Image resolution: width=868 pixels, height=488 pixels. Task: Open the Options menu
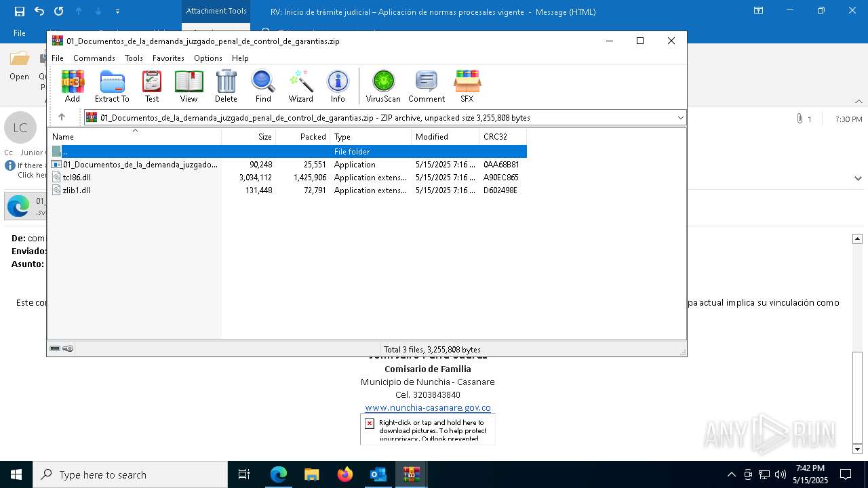pyautogui.click(x=208, y=58)
